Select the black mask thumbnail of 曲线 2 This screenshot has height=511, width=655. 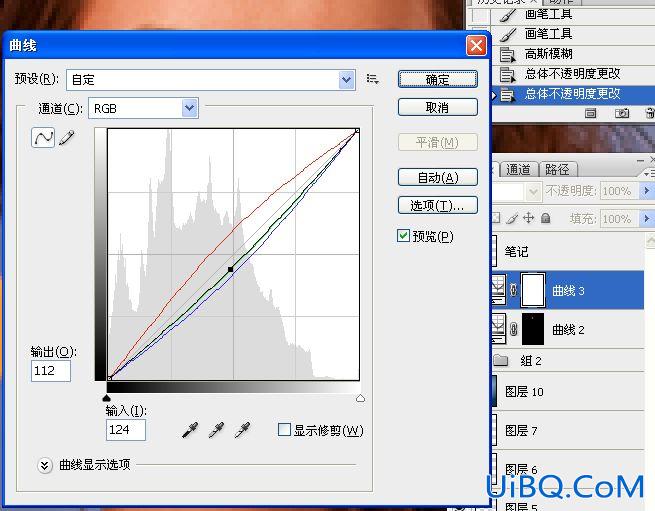(533, 329)
